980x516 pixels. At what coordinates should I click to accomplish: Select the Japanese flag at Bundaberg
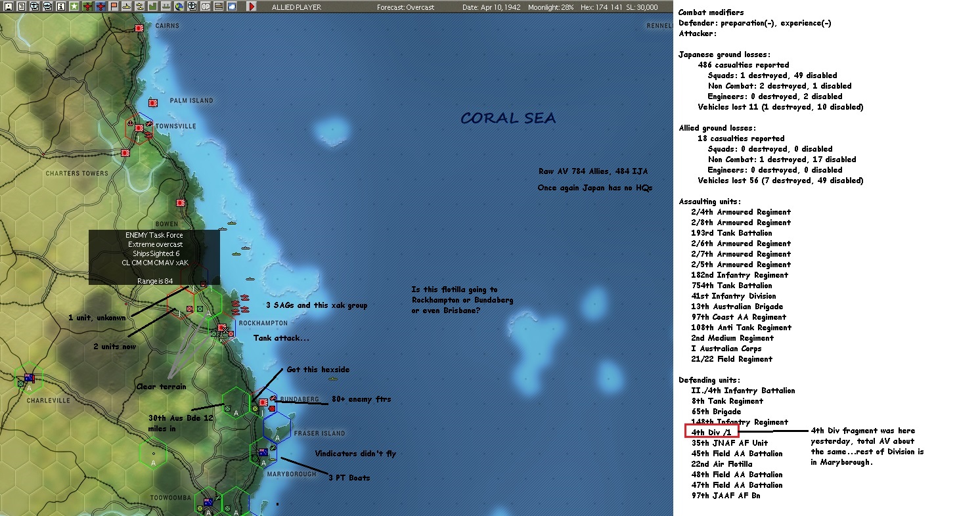coord(263,402)
